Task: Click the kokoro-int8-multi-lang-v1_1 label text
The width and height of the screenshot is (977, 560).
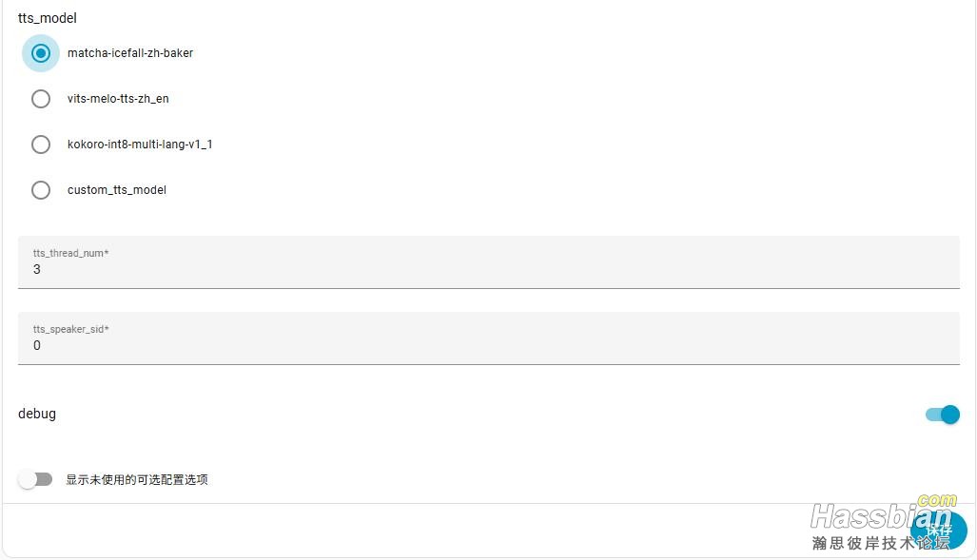Action: pos(140,145)
